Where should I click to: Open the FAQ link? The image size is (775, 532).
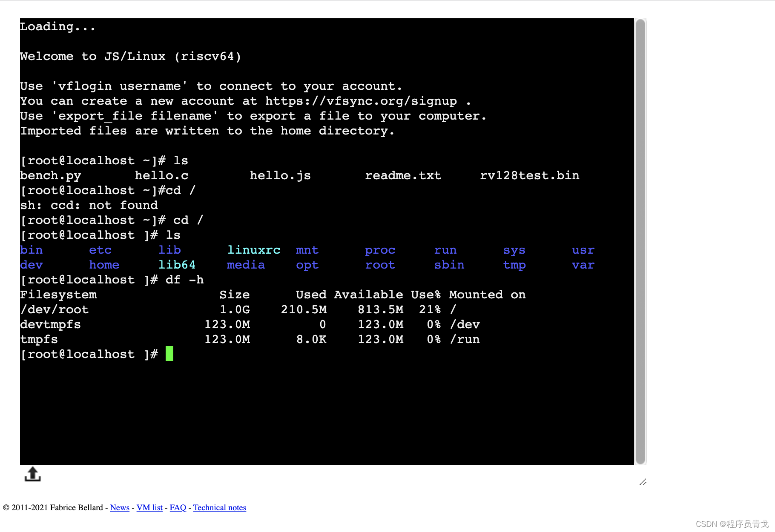[178, 507]
